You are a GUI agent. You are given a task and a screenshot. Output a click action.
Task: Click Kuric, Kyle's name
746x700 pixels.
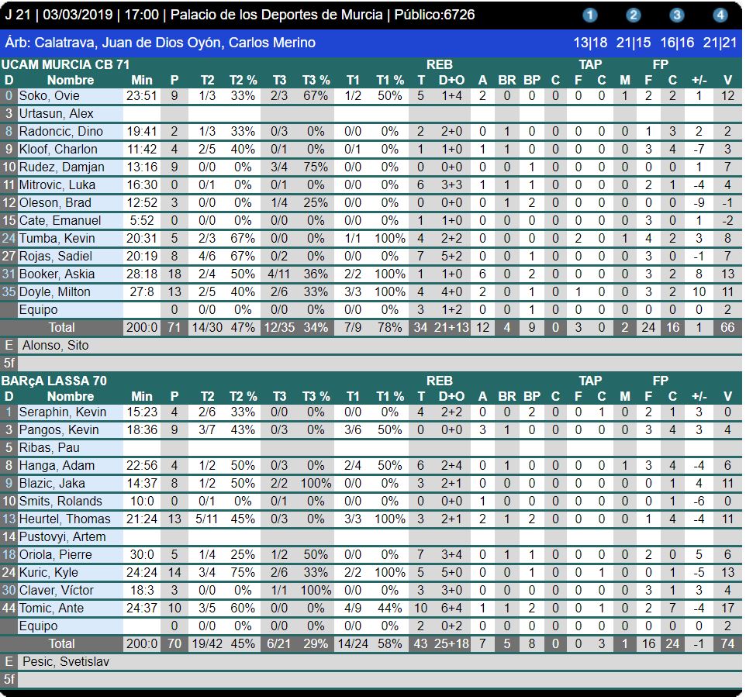pyautogui.click(x=50, y=572)
